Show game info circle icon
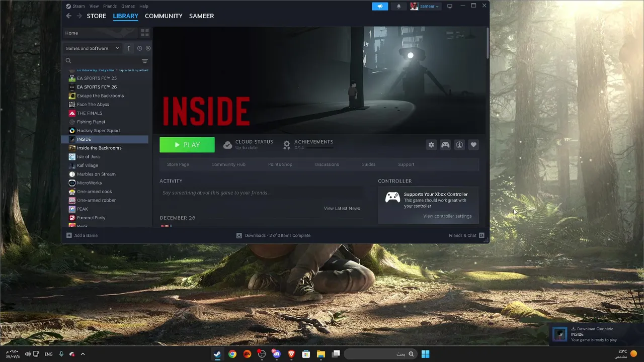This screenshot has width=644, height=362. [459, 145]
